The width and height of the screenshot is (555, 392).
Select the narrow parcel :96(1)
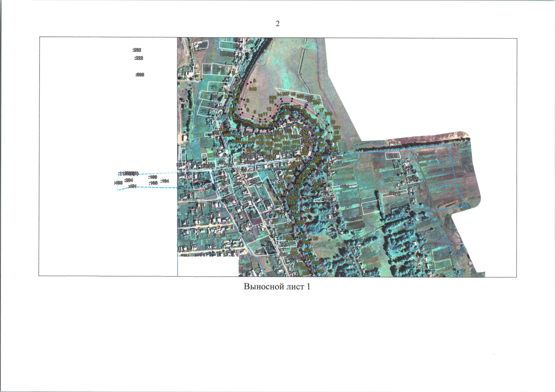tap(395, 194)
